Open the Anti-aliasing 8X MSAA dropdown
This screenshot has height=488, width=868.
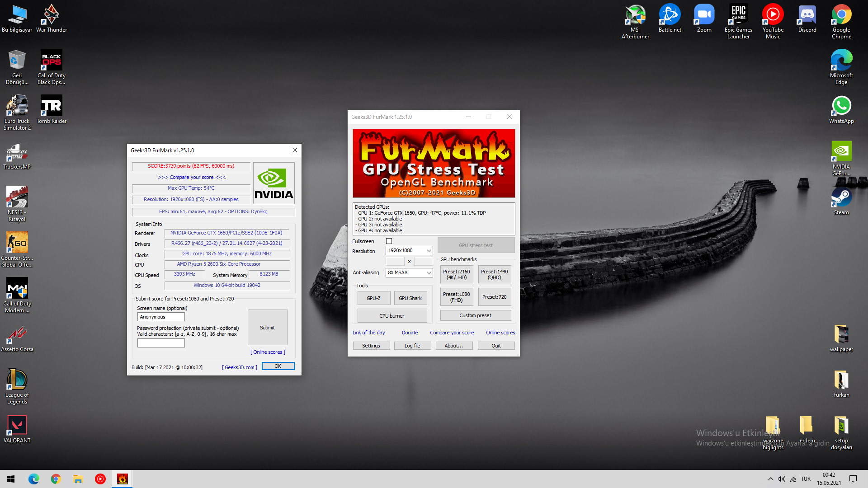(409, 272)
